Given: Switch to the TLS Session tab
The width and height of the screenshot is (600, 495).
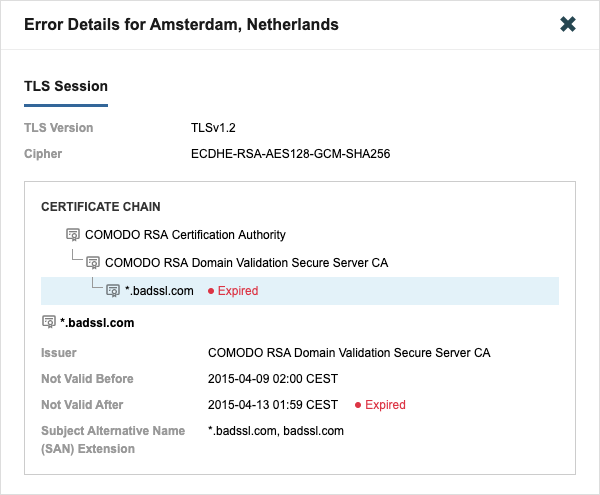Looking at the screenshot, I should (x=66, y=86).
